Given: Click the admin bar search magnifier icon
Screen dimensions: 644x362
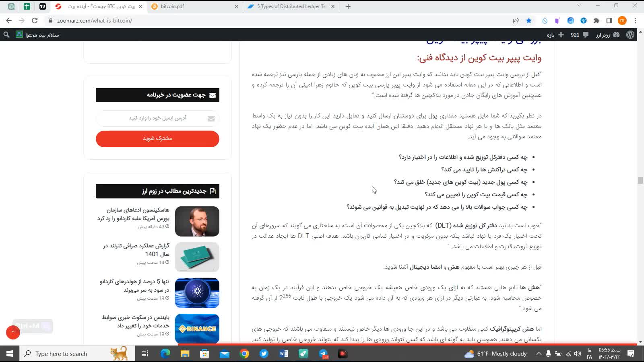Looking at the screenshot, I should 6,35.
